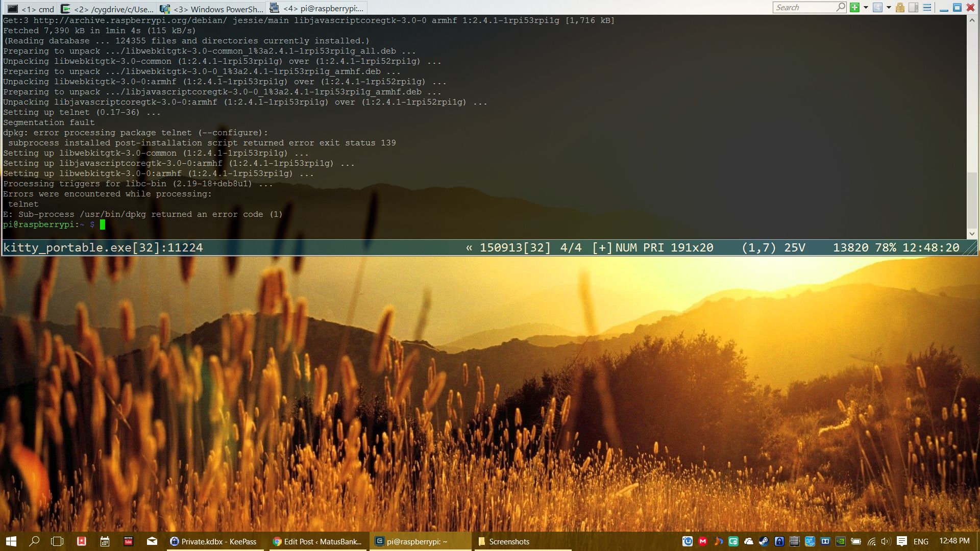Click scrollbar up arrow in terminal
This screenshot has height=551, width=980.
972,20
